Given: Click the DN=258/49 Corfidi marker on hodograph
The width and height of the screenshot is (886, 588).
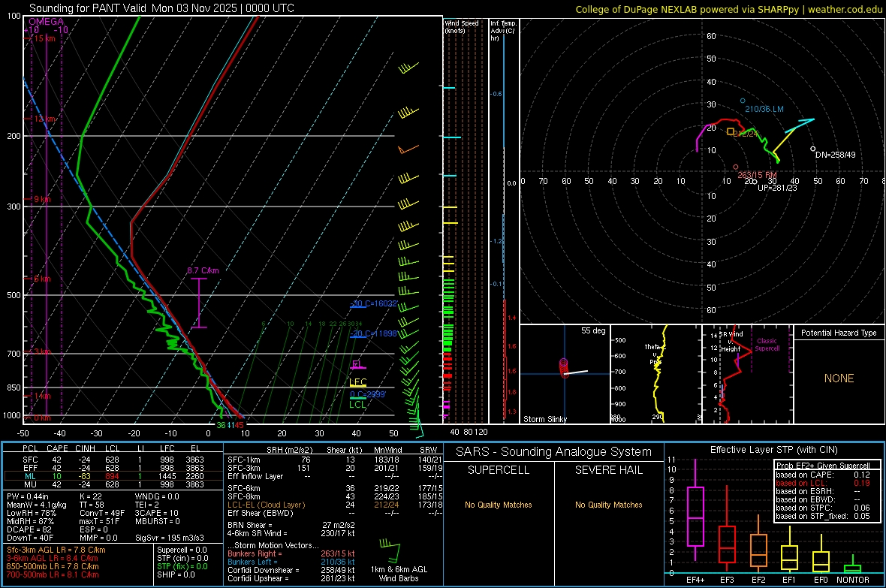Looking at the screenshot, I should [812, 149].
